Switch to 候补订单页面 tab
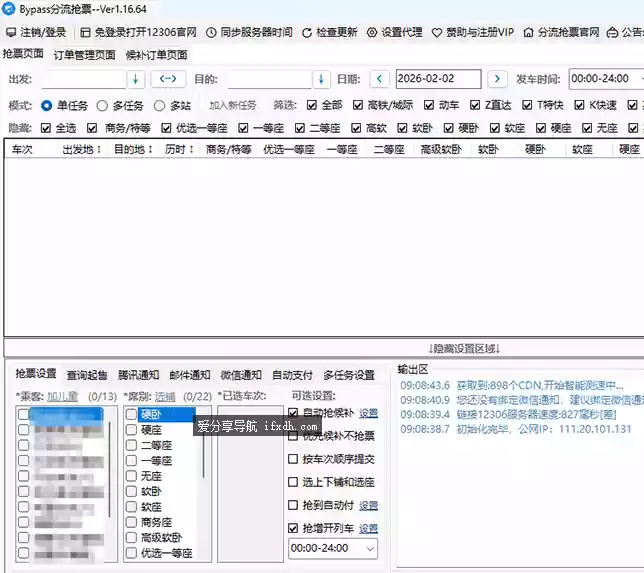 [156, 55]
